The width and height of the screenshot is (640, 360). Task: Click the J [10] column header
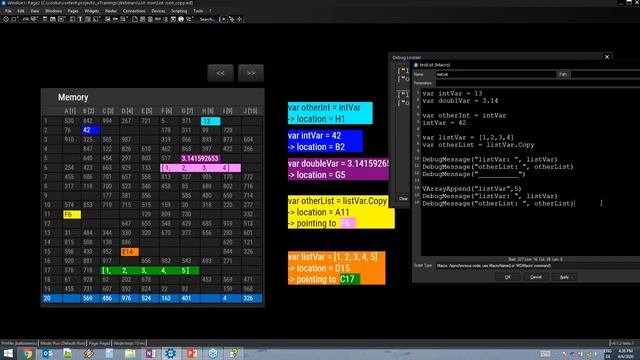coord(251,111)
